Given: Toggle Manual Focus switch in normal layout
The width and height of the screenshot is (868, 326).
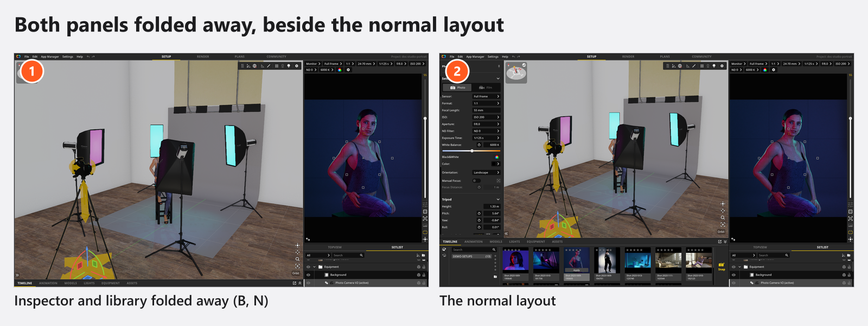Looking at the screenshot, I should [x=476, y=180].
